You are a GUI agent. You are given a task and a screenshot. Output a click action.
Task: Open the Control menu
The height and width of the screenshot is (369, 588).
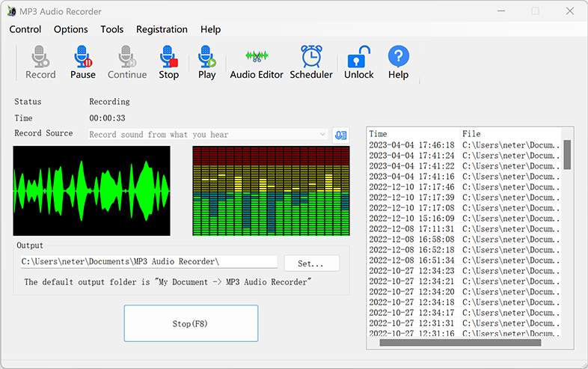coord(25,29)
